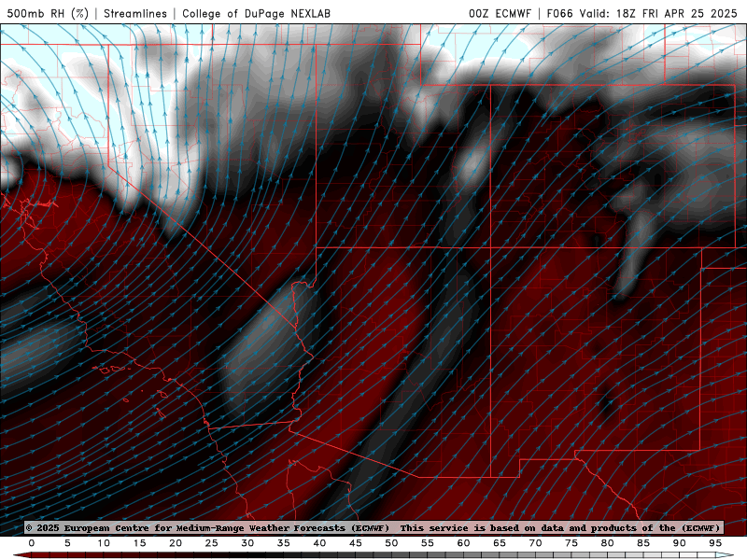Click the "10" colorbar scale label
This screenshot has height=560, width=747.
click(x=104, y=543)
